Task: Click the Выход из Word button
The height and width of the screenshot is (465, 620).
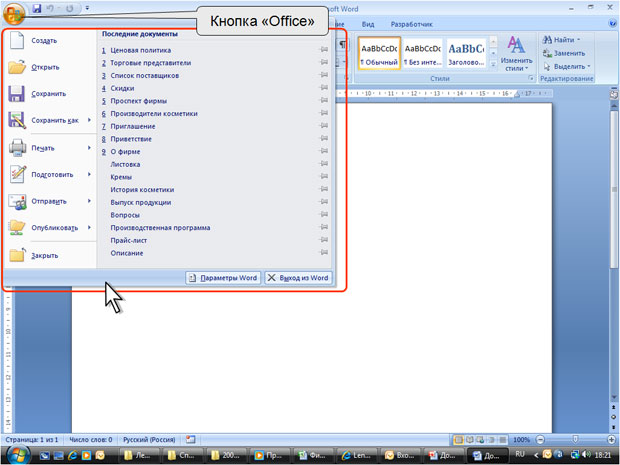Action: [298, 278]
